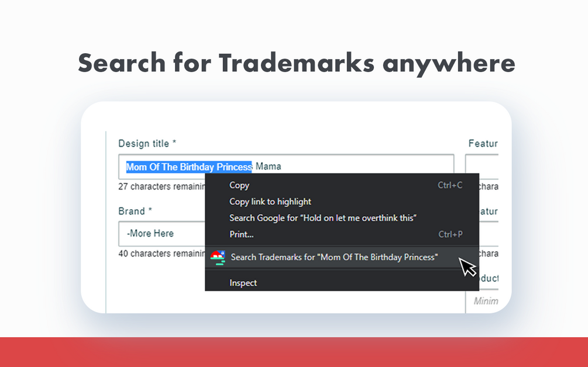The image size is (588, 367).
Task: Click the trademark extension icon in context menu
Action: coord(218,258)
